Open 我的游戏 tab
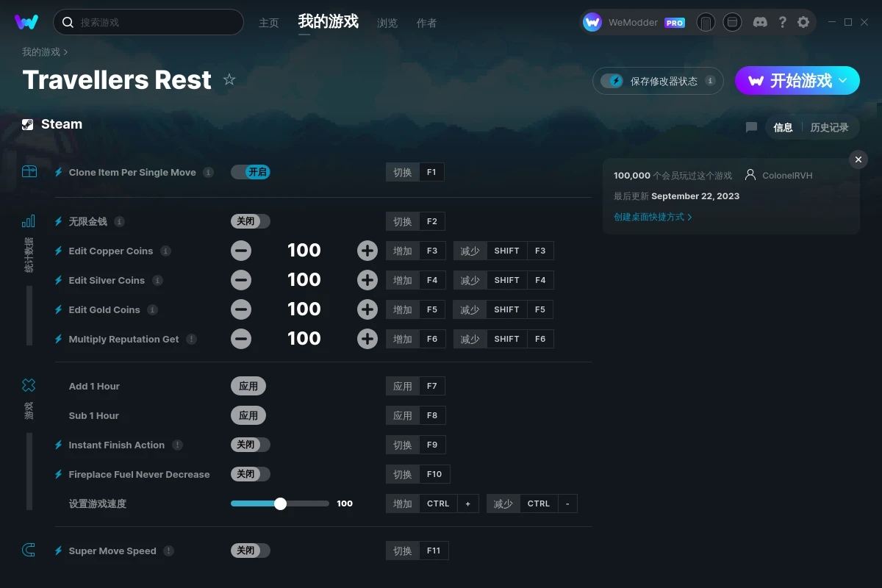Viewport: 882px width, 588px height. click(329, 21)
